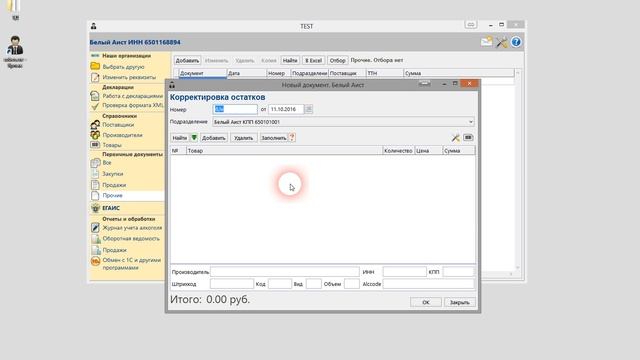Click question mark icon next to Заполнить
This screenshot has width=640, height=360.
pyautogui.click(x=292, y=138)
